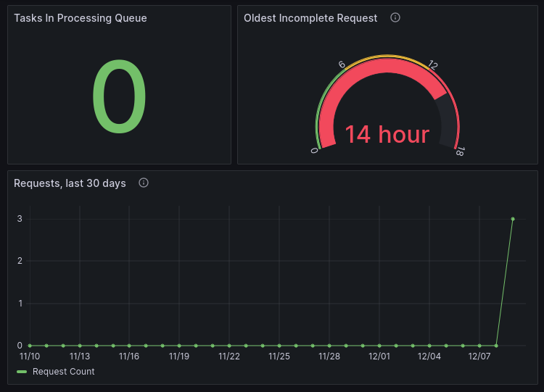Click the gauge threshold label 6
Viewport: 544px width, 392px height.
pos(342,64)
